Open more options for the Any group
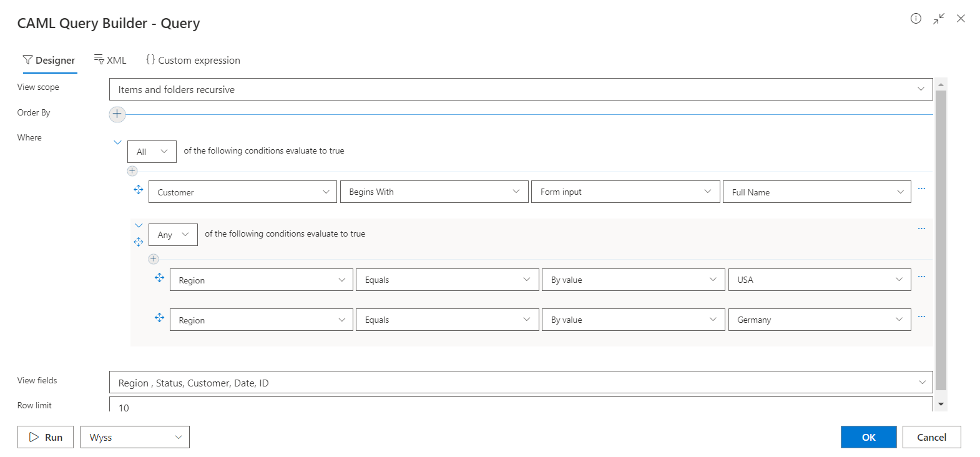Viewport: 980px width, 457px height. (x=921, y=228)
